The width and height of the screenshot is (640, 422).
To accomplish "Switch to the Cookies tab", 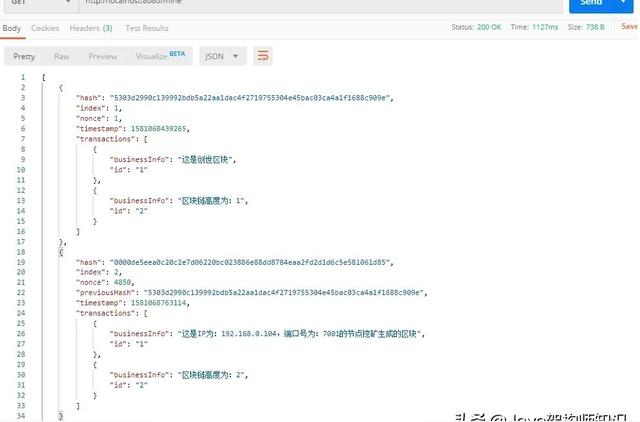I will coord(45,28).
